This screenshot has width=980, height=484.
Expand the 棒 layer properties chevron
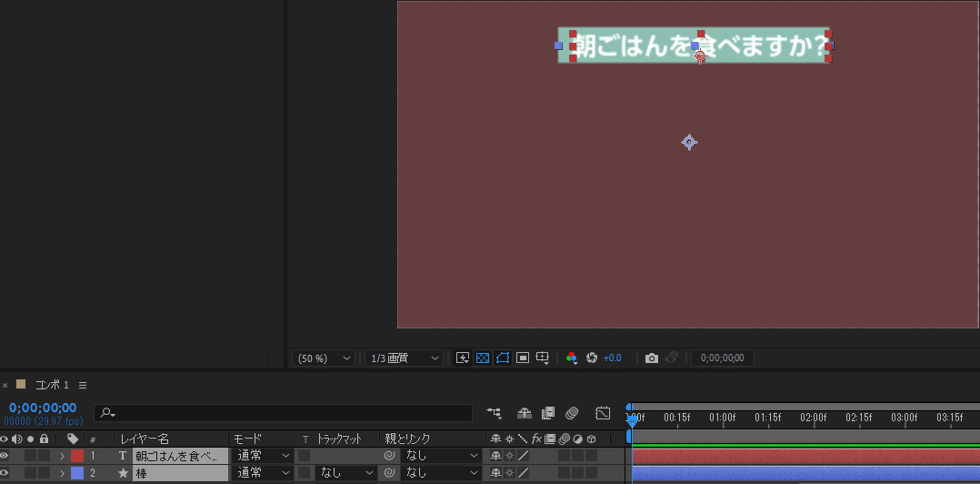click(x=62, y=473)
